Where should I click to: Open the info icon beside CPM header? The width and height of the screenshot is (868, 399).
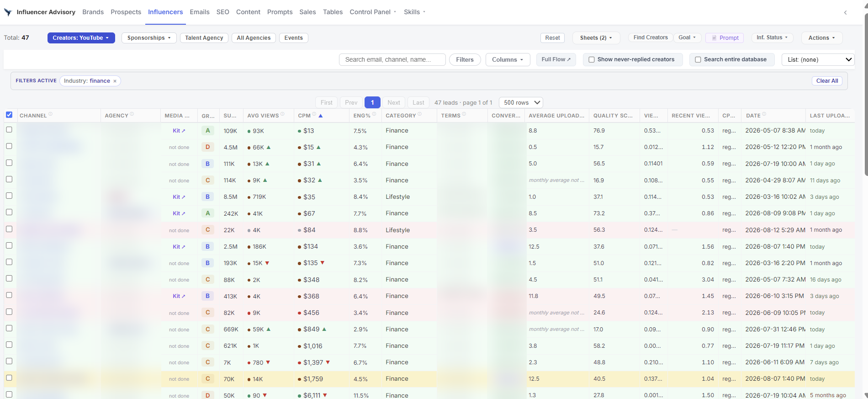[314, 114]
